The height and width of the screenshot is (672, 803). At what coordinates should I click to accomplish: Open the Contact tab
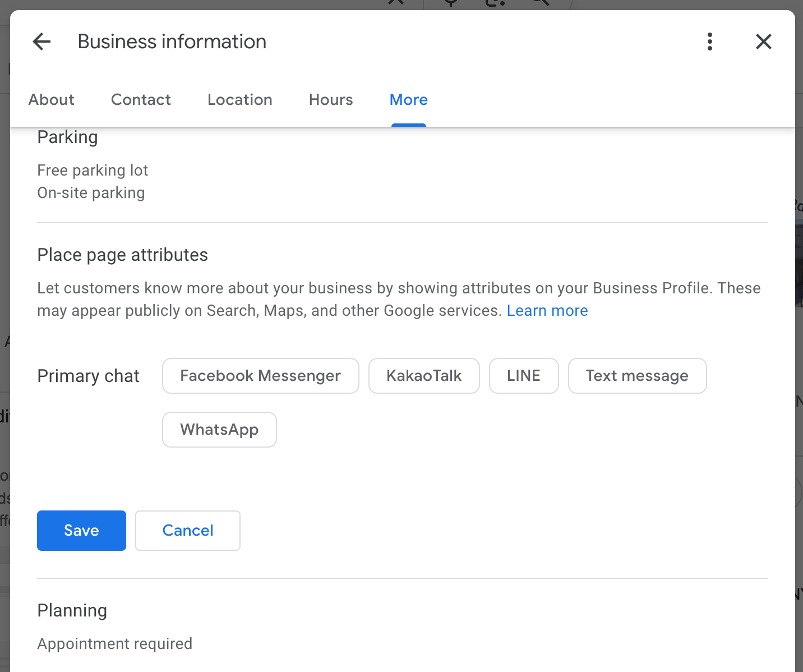coord(141,100)
